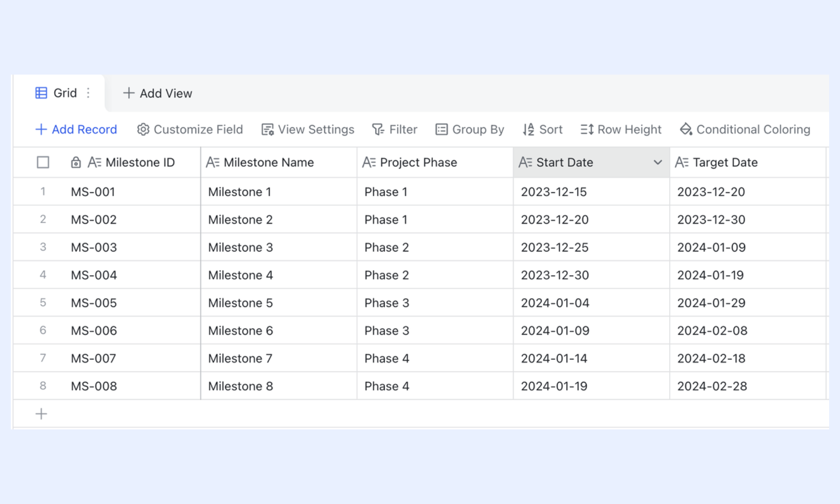Open Conditional Coloring
840x504 pixels.
[745, 129]
